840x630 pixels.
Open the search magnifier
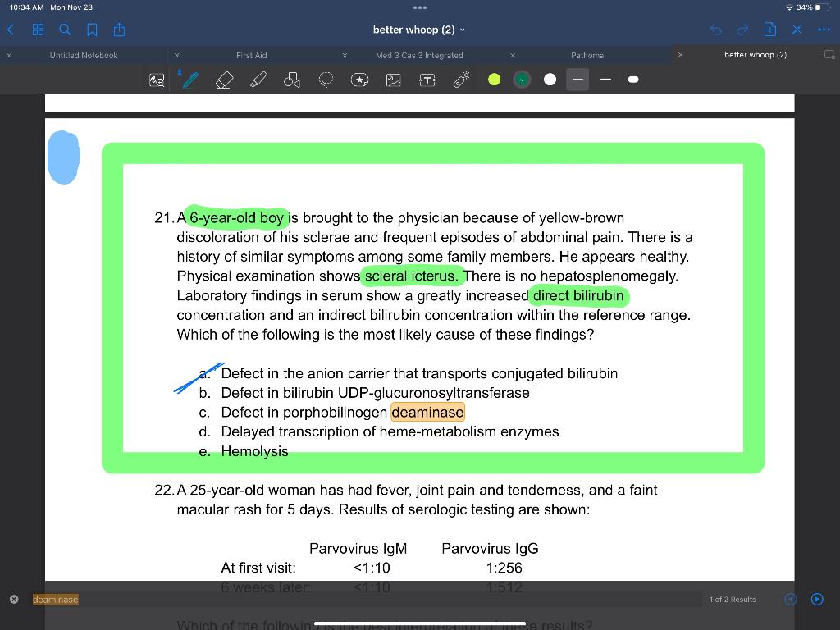(x=65, y=30)
